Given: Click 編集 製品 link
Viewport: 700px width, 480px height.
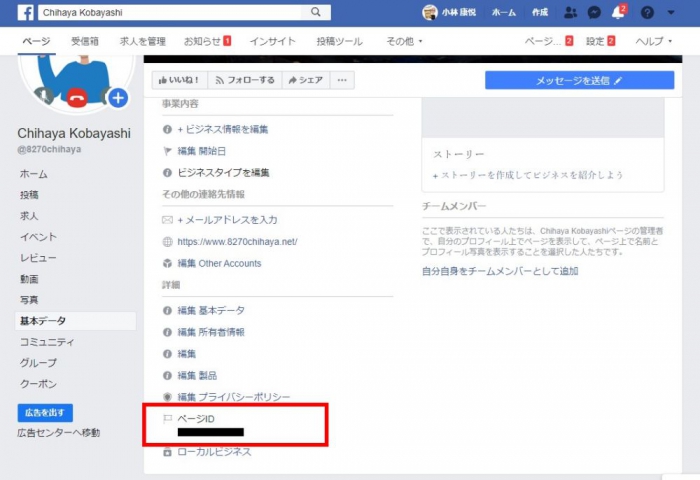Looking at the screenshot, I should pos(197,376).
